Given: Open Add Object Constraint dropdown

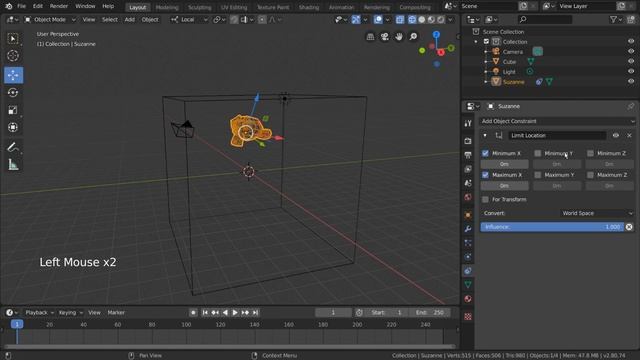Looking at the screenshot, I should click(x=557, y=121).
